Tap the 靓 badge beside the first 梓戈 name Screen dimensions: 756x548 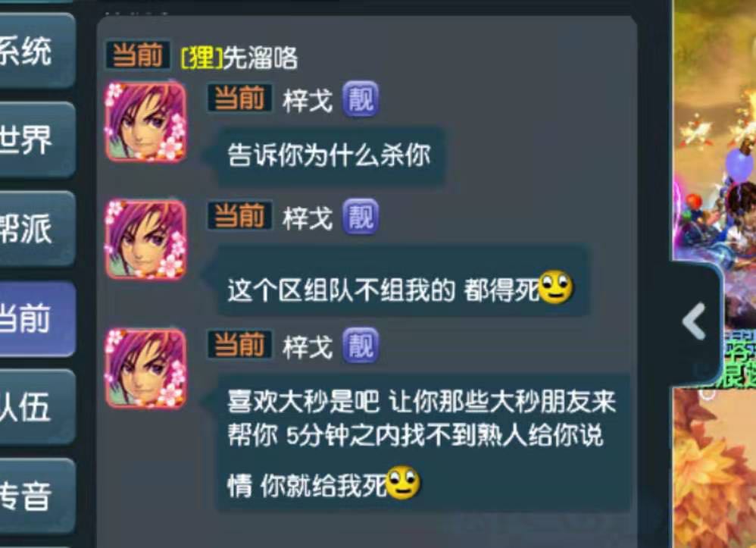click(x=361, y=99)
